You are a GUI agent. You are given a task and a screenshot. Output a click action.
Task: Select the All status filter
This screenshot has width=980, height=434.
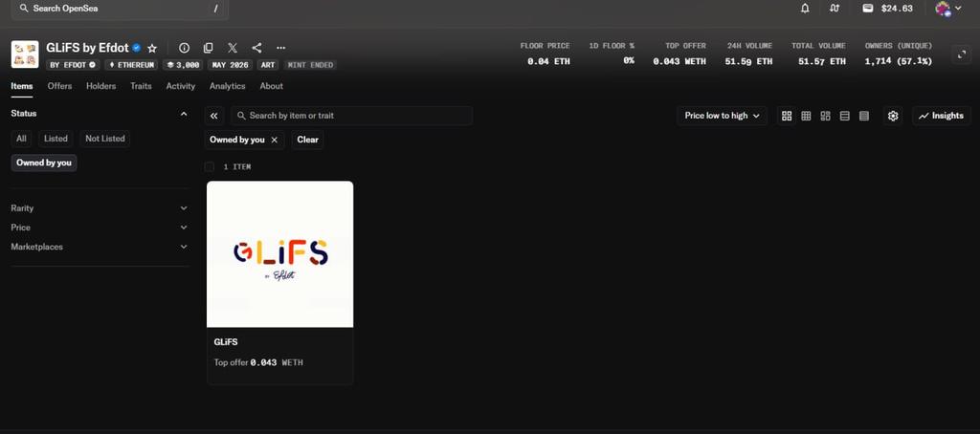click(x=21, y=139)
